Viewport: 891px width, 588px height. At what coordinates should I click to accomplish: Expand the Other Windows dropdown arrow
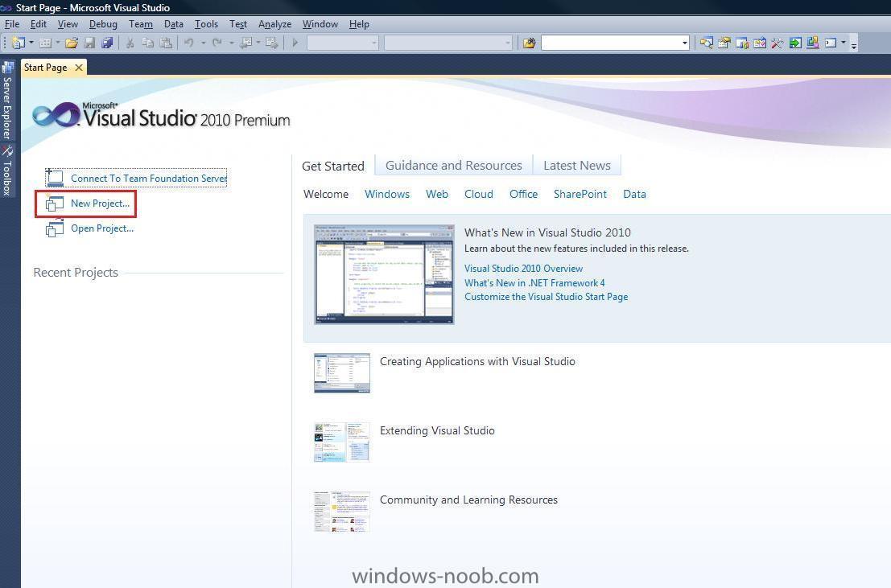[x=844, y=43]
